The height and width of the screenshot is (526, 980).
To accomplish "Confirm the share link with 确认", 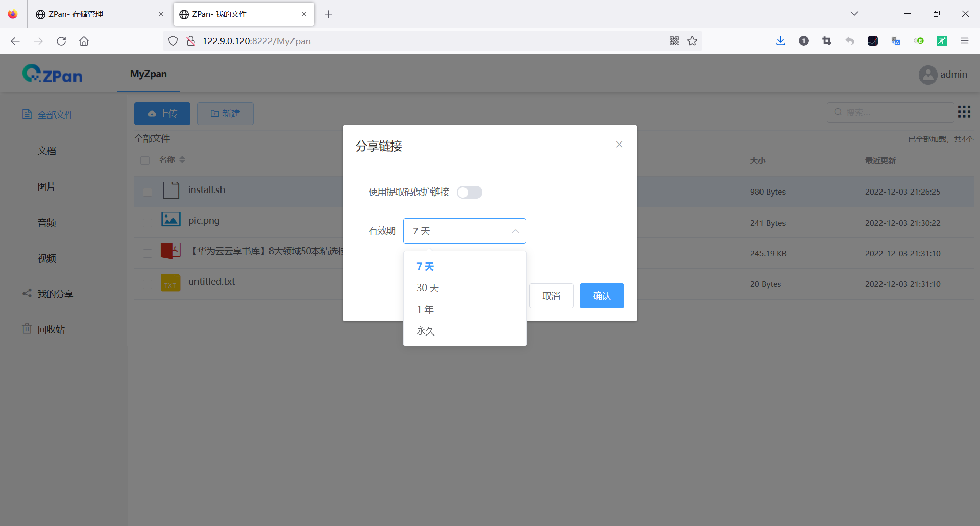I will (602, 296).
